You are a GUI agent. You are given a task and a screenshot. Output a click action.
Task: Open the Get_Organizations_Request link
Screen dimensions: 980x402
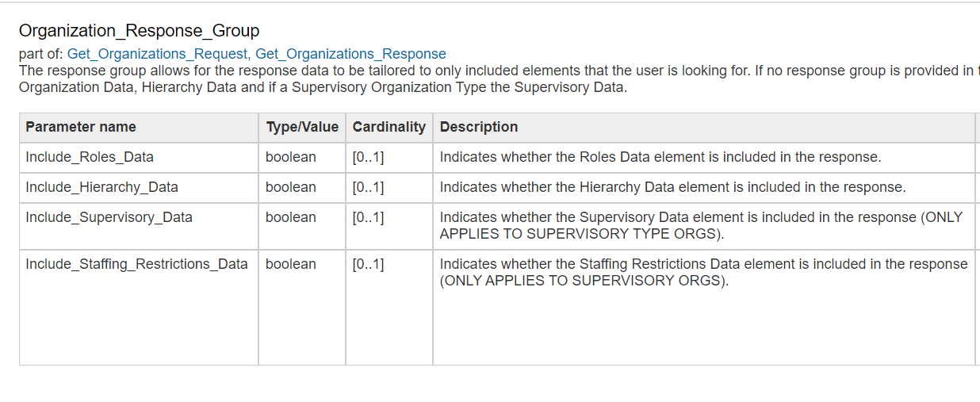click(157, 54)
